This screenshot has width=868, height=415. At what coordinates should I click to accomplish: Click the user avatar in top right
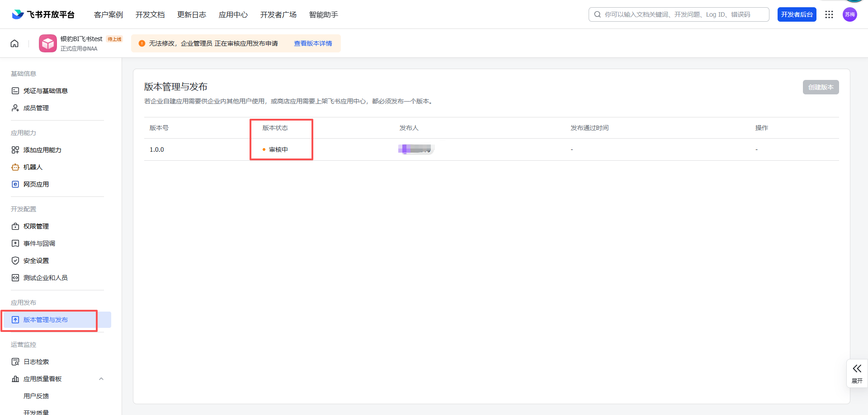[x=849, y=14]
